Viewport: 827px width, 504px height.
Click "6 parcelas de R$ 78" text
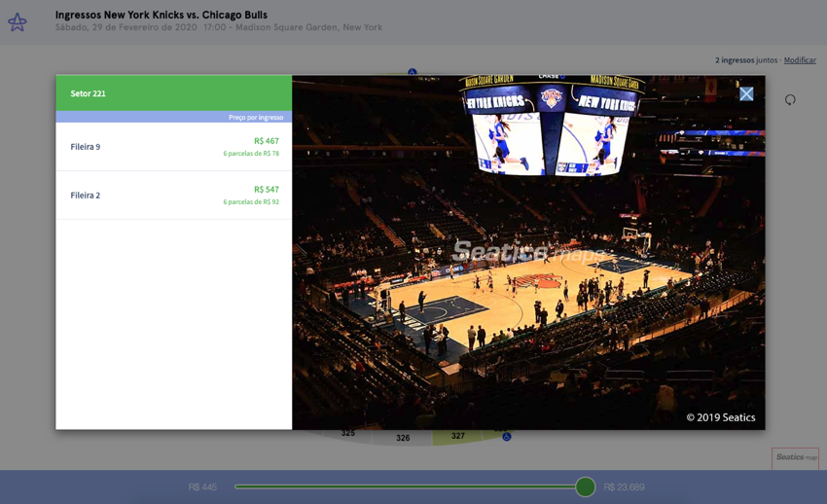[251, 154]
